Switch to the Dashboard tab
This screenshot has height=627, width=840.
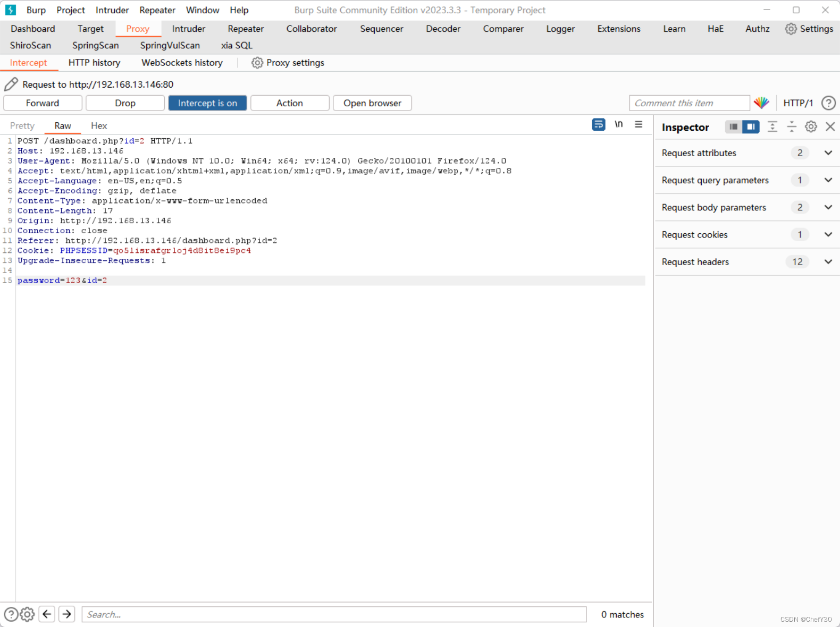[x=33, y=29]
